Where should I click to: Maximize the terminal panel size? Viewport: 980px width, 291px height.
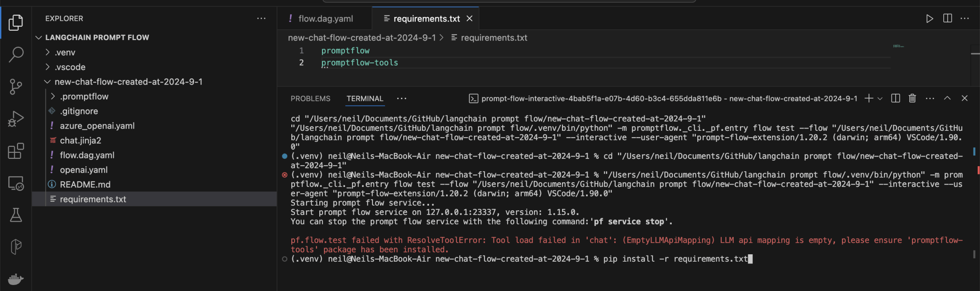click(x=947, y=98)
